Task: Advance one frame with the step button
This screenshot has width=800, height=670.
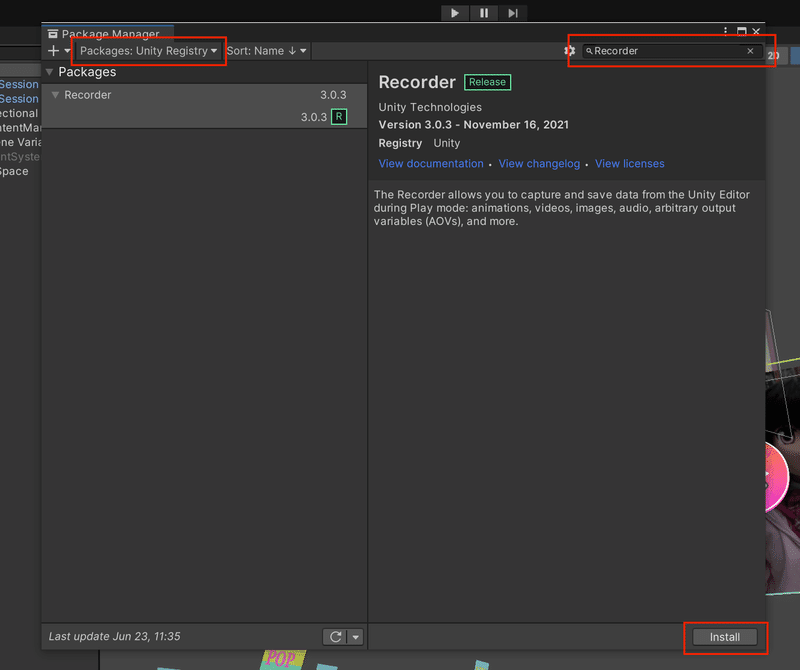Action: (513, 13)
